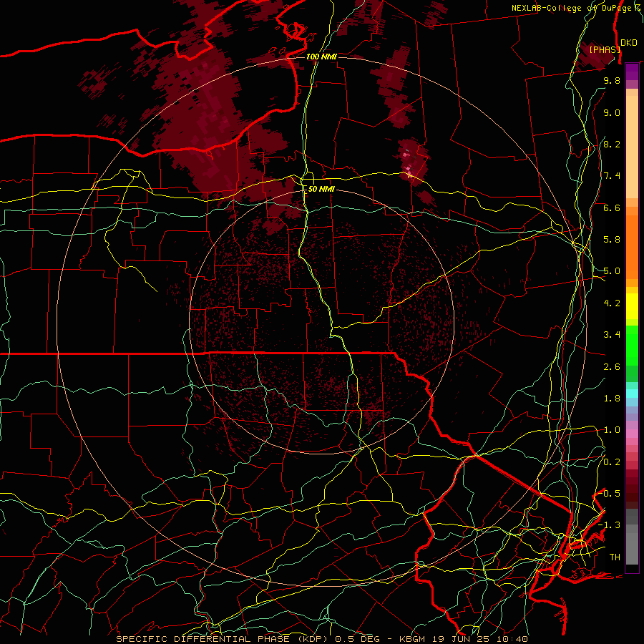Image resolution: width=644 pixels, height=644 pixels.
Task: Click the "50 NMI" range ring label
Action: 321,190
